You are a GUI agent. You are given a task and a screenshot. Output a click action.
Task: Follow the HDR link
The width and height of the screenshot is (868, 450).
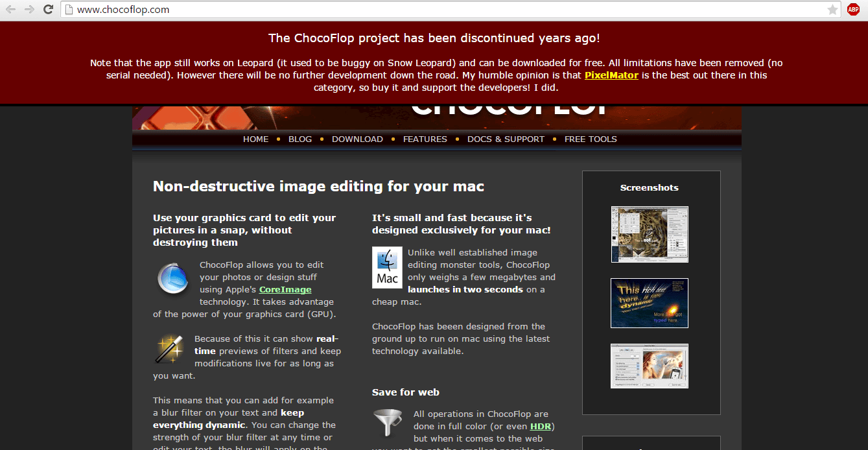tap(541, 426)
